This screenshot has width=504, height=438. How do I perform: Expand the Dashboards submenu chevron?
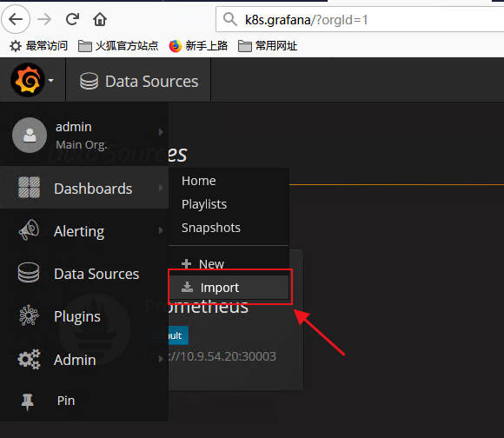tap(161, 188)
